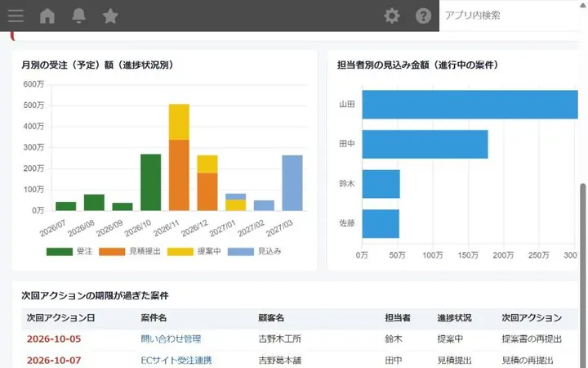Click 次回アクションの期限が過ぎた案件 heading
Screen dimensions: 588x368
[x=95, y=295]
